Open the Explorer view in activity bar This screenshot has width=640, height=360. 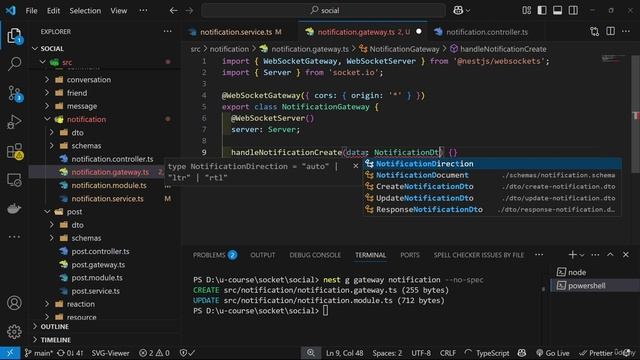click(14, 36)
